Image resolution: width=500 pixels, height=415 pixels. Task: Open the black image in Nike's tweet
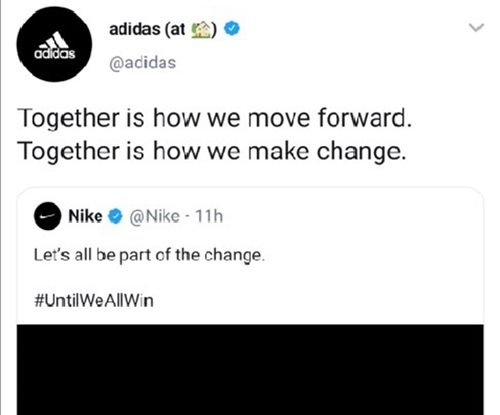point(250,369)
